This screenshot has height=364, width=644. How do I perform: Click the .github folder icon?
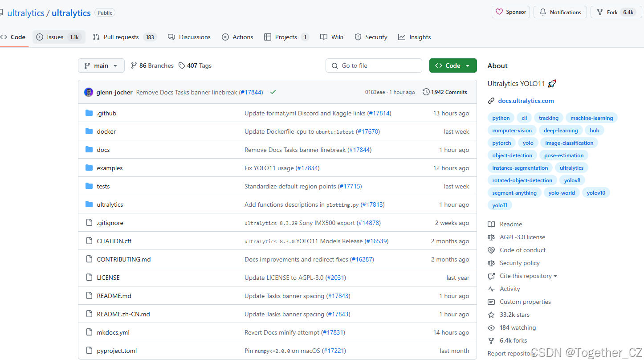point(89,113)
